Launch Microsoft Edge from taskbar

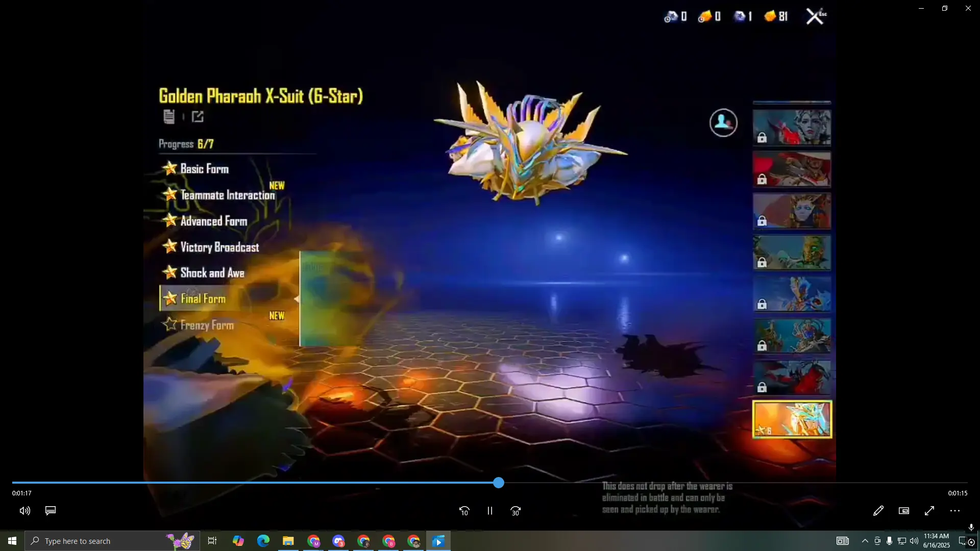(263, 541)
